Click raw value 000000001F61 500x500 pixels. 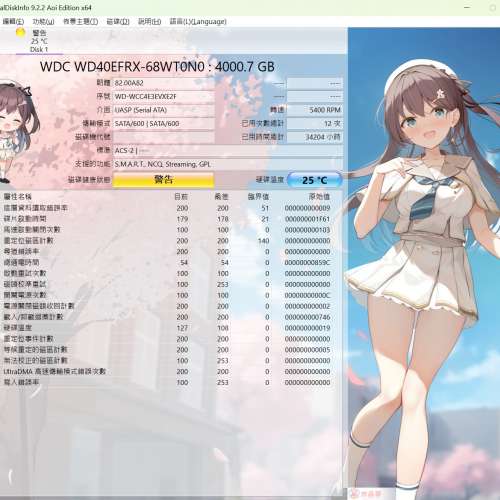pyautogui.click(x=307, y=219)
